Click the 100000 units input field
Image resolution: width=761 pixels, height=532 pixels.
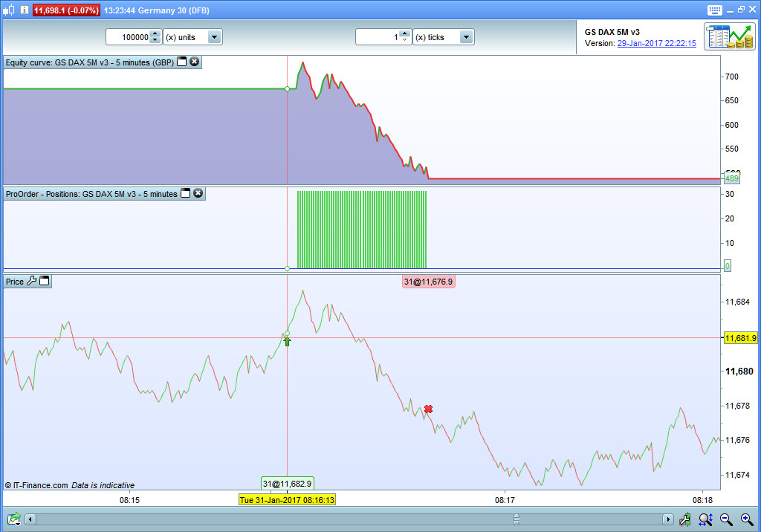[128, 37]
